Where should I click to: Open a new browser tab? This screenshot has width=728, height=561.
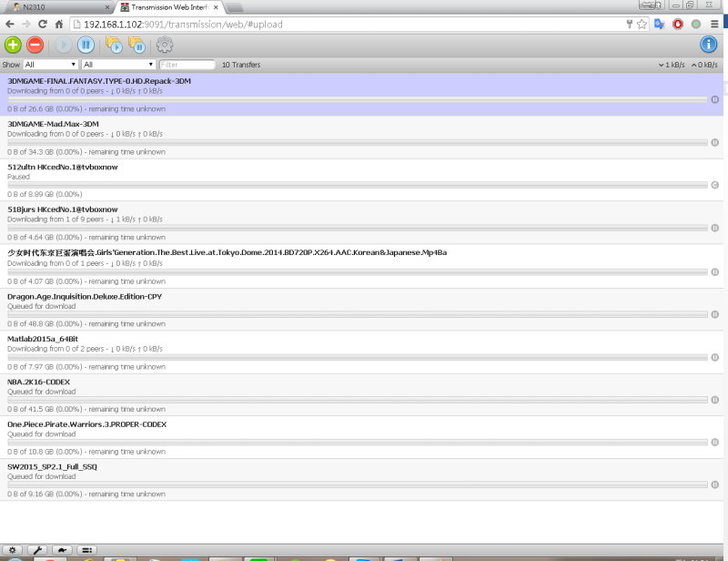234,7
